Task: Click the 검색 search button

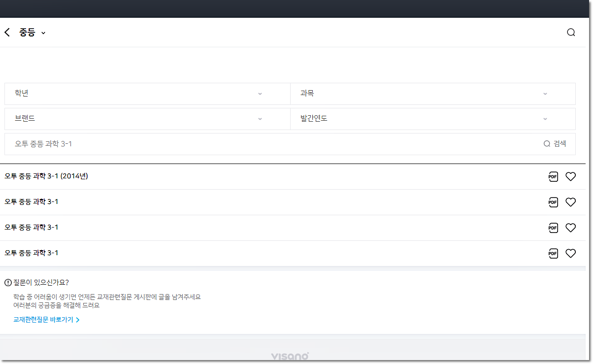Action: click(x=555, y=144)
